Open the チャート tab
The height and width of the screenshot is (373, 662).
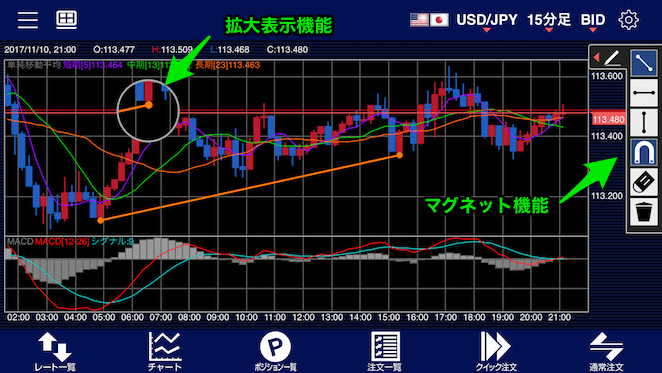[165, 352]
